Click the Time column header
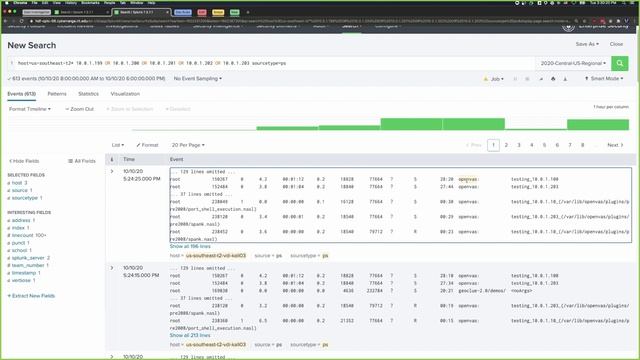 129,160
